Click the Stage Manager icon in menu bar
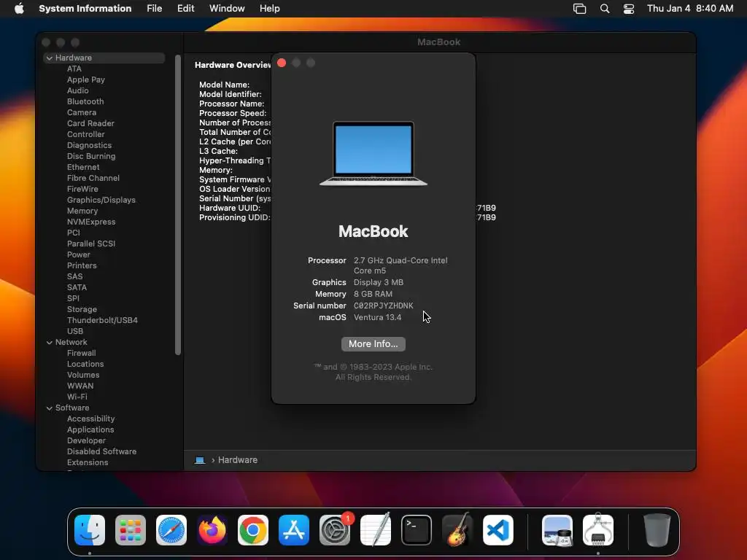The width and height of the screenshot is (747, 560). click(579, 9)
